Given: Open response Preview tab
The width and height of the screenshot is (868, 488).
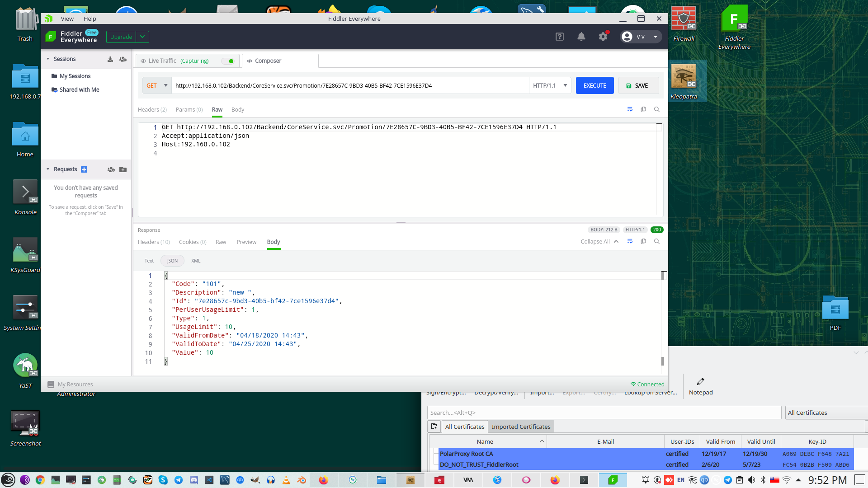Looking at the screenshot, I should (x=246, y=242).
